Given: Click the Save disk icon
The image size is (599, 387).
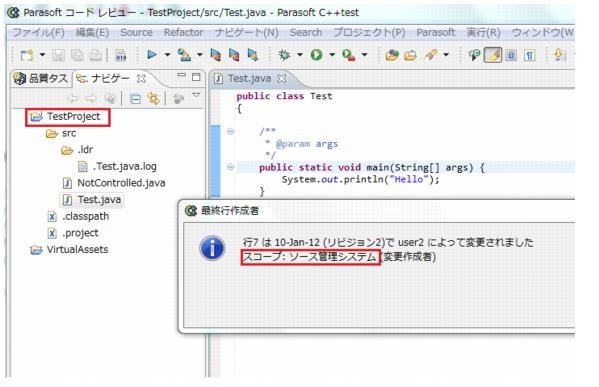Looking at the screenshot, I should [58, 55].
